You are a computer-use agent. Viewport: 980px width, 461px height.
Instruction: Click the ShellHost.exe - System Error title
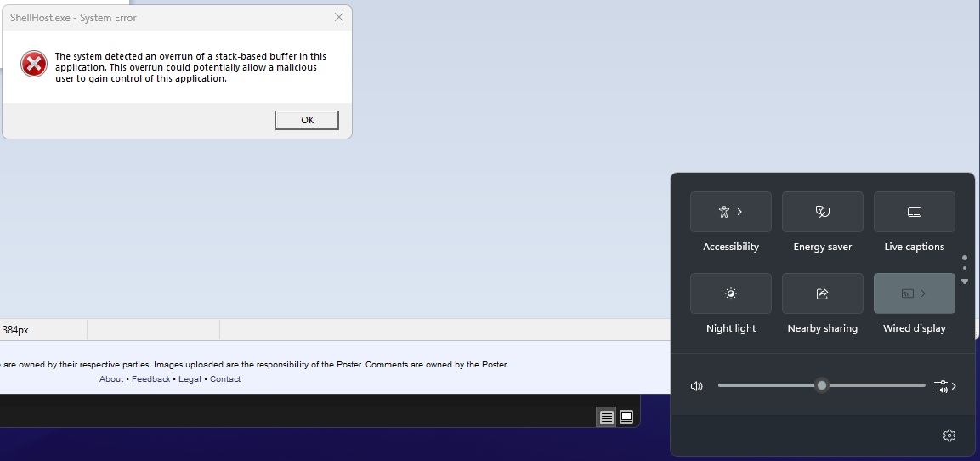point(73,18)
